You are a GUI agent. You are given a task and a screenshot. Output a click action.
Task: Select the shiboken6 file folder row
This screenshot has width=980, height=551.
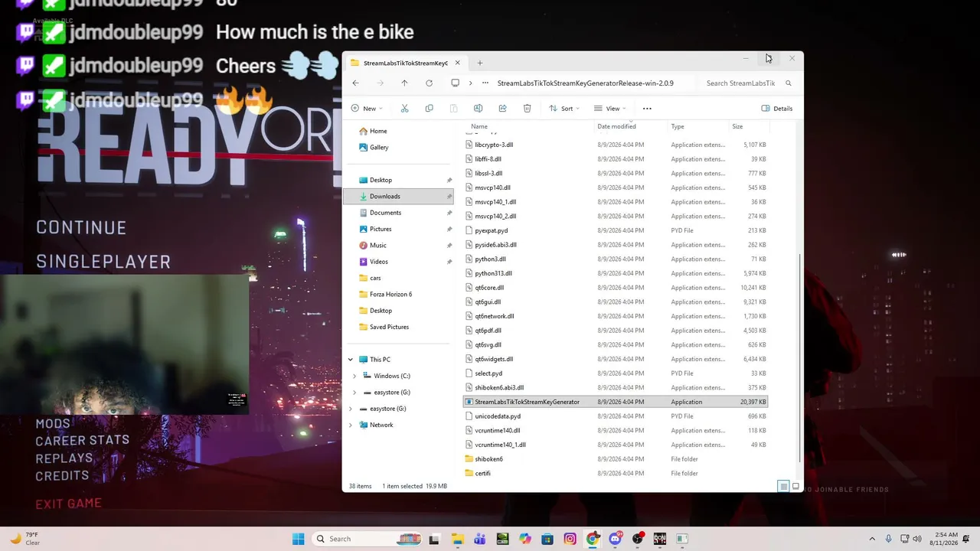point(616,459)
